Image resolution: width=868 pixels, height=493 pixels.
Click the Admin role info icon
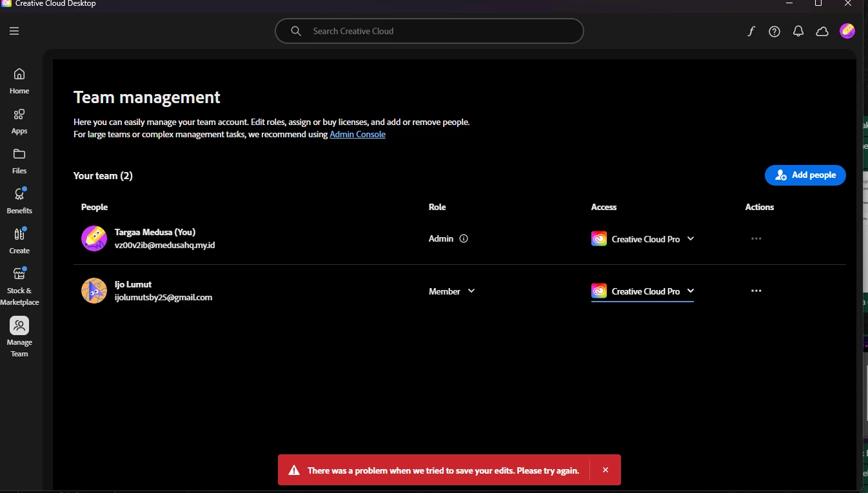click(464, 238)
